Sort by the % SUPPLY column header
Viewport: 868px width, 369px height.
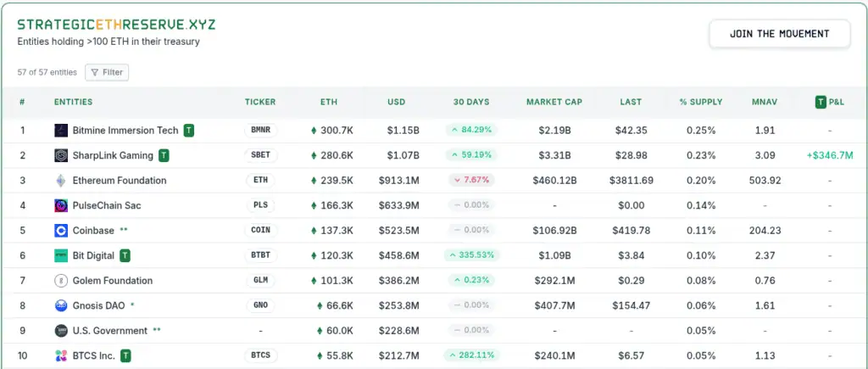[x=701, y=102]
